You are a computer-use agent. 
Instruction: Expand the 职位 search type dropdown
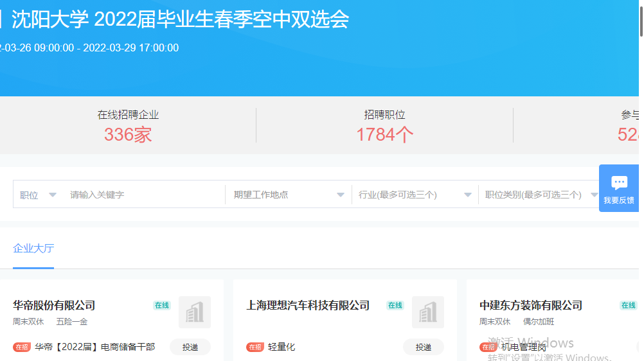coord(38,195)
